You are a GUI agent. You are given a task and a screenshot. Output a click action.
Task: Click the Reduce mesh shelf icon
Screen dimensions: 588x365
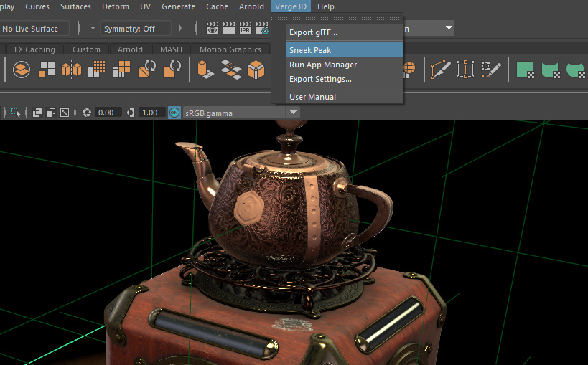[x=121, y=70]
